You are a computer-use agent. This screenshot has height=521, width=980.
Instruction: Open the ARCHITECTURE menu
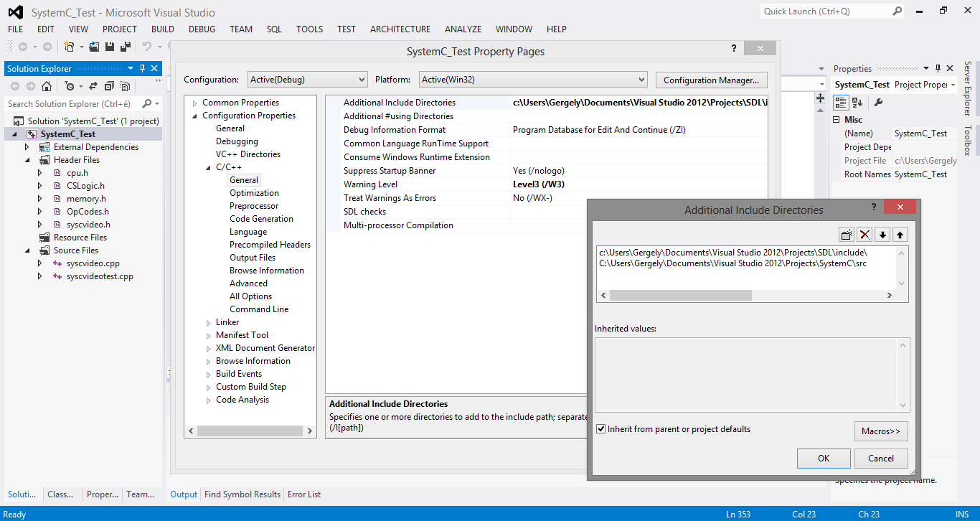[x=400, y=29]
